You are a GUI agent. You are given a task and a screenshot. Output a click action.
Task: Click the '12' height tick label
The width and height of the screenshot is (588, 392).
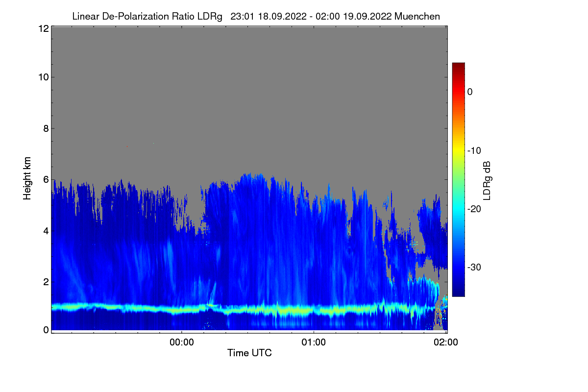tap(43, 29)
